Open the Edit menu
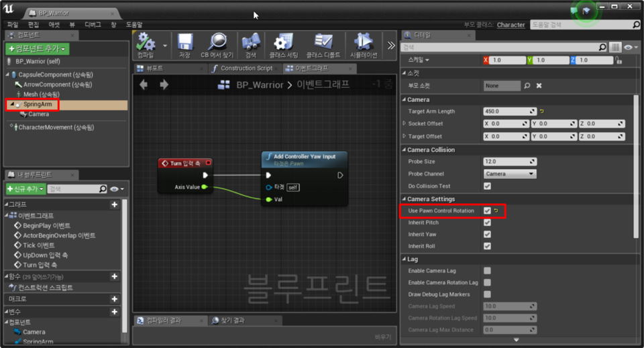644x348 pixels. point(34,25)
